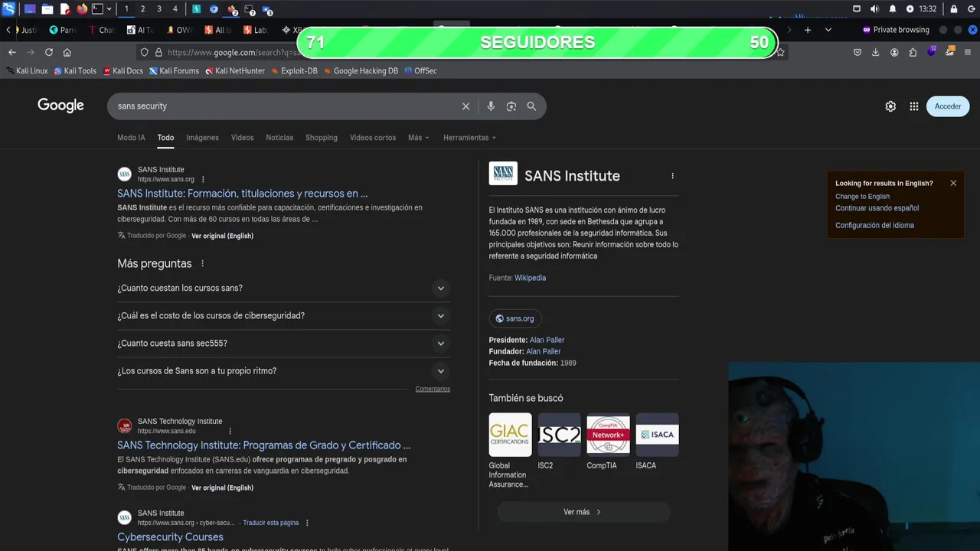
Task: Launch the file manager from the panel
Action: pos(47,9)
